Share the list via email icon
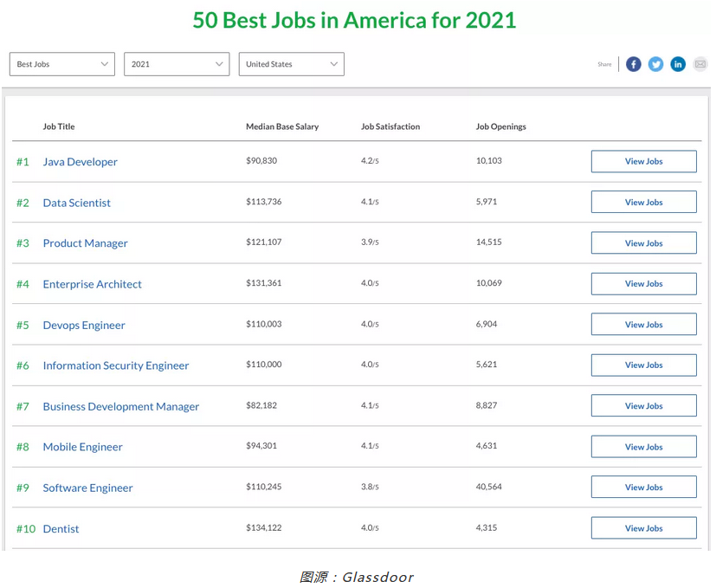This screenshot has width=716, height=588. [700, 64]
